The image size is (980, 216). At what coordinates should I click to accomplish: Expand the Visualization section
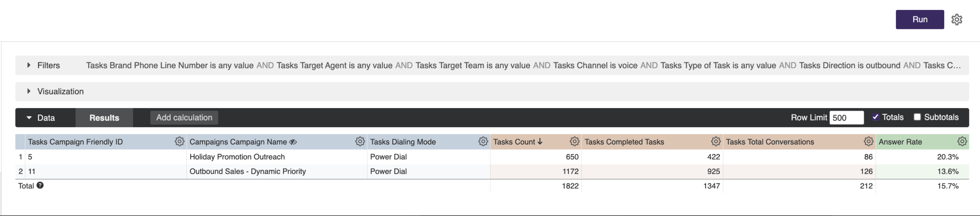29,91
